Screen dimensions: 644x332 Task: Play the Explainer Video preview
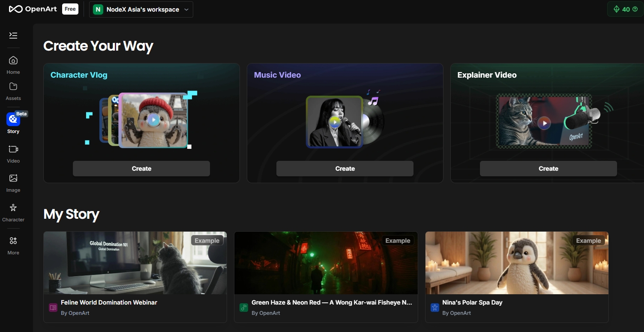pyautogui.click(x=544, y=123)
